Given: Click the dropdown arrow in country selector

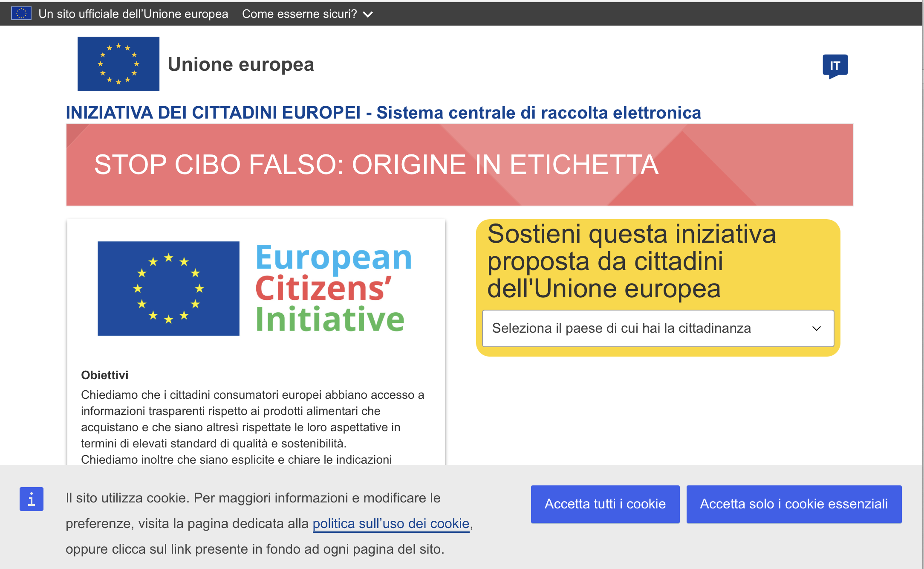Looking at the screenshot, I should tap(816, 328).
